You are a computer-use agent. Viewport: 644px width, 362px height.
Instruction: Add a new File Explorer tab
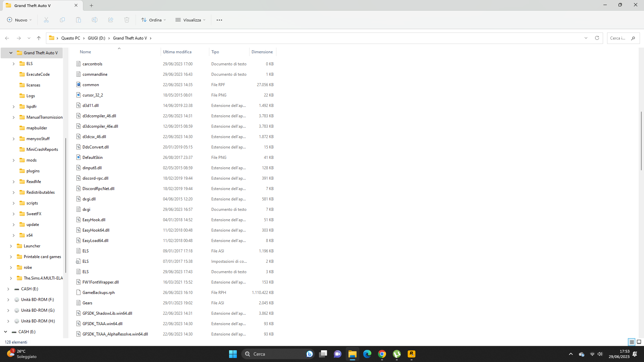click(92, 5)
